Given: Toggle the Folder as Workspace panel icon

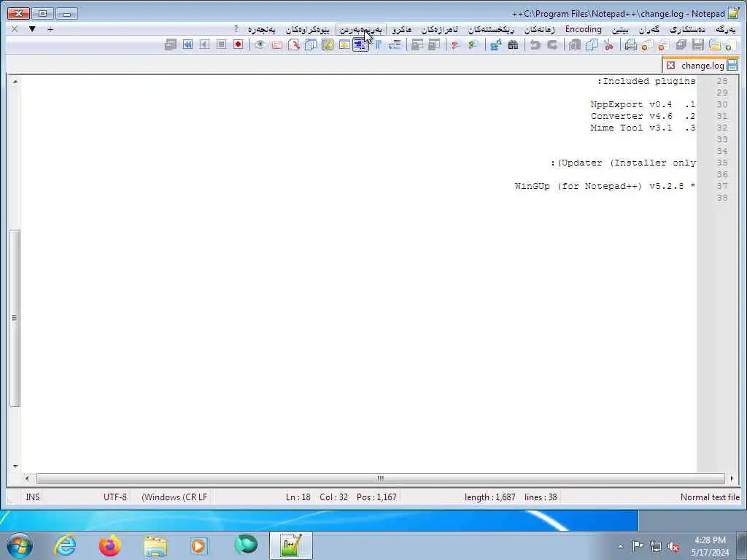Looking at the screenshot, I should point(276,45).
